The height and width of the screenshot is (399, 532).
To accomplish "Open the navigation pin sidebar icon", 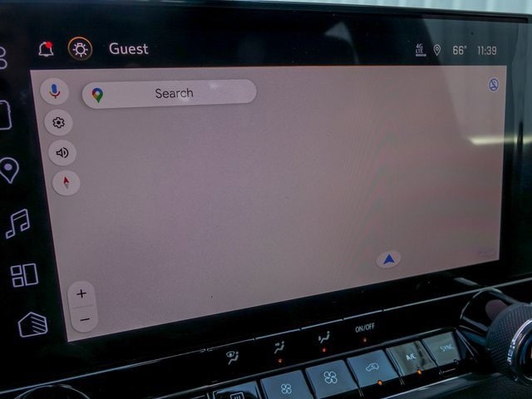I will [9, 170].
